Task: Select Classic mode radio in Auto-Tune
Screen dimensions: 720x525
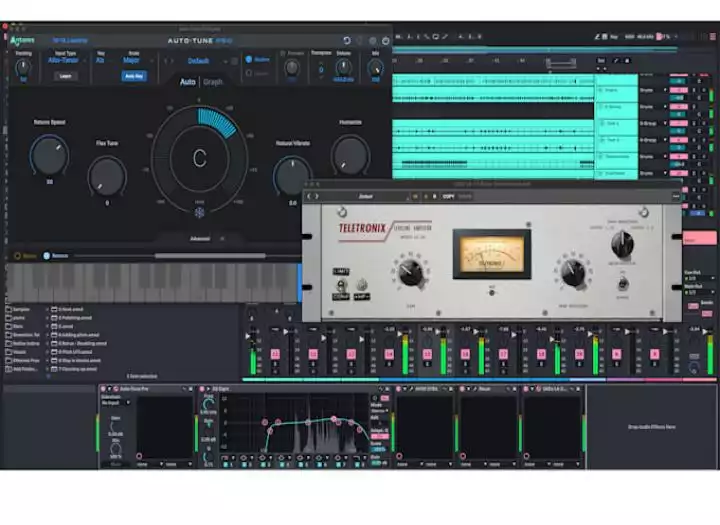Action: [249, 73]
